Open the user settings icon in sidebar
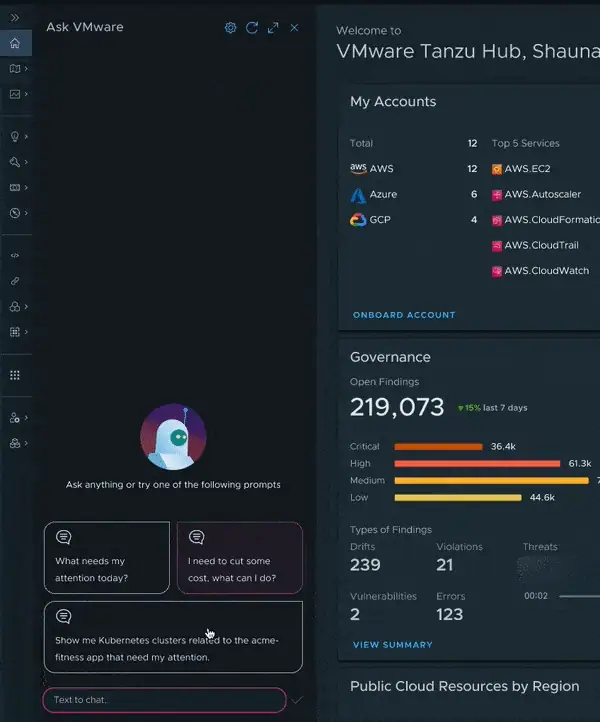 coord(15,418)
